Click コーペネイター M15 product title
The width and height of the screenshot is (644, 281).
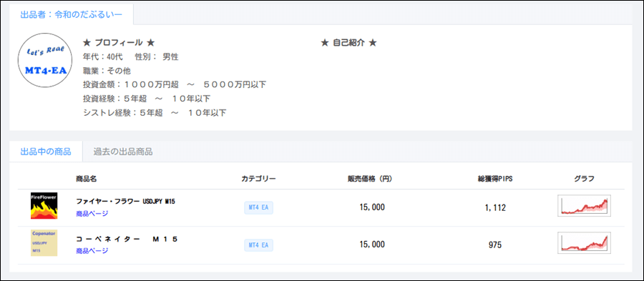point(127,239)
